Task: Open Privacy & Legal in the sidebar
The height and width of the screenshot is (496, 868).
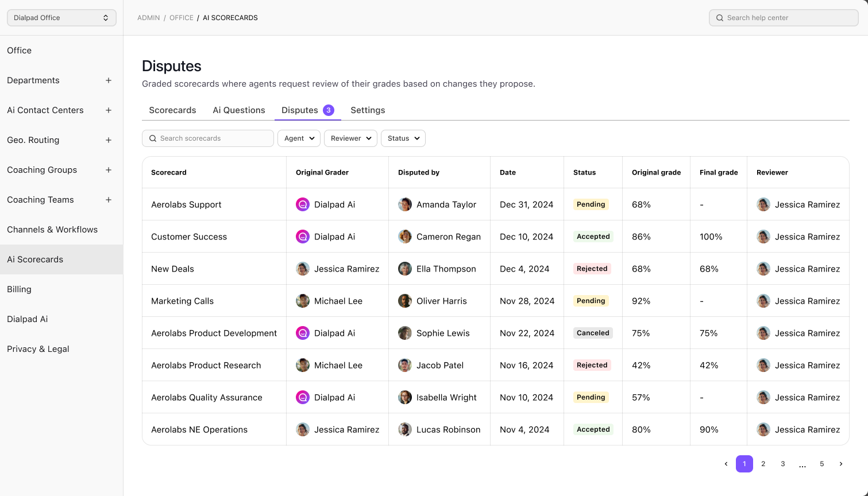Action: click(61, 349)
